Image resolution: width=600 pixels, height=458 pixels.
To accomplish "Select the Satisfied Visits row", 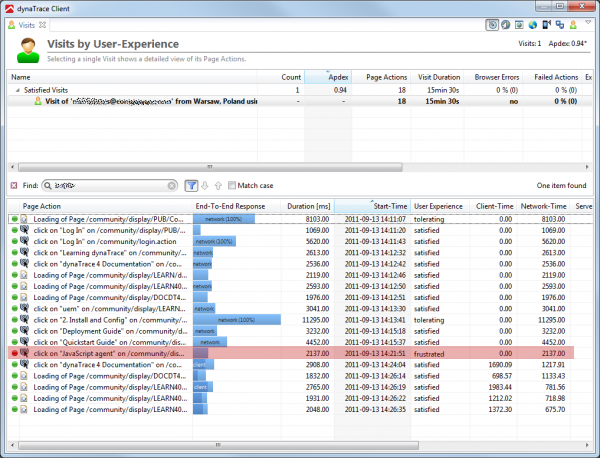I will pyautogui.click(x=300, y=90).
